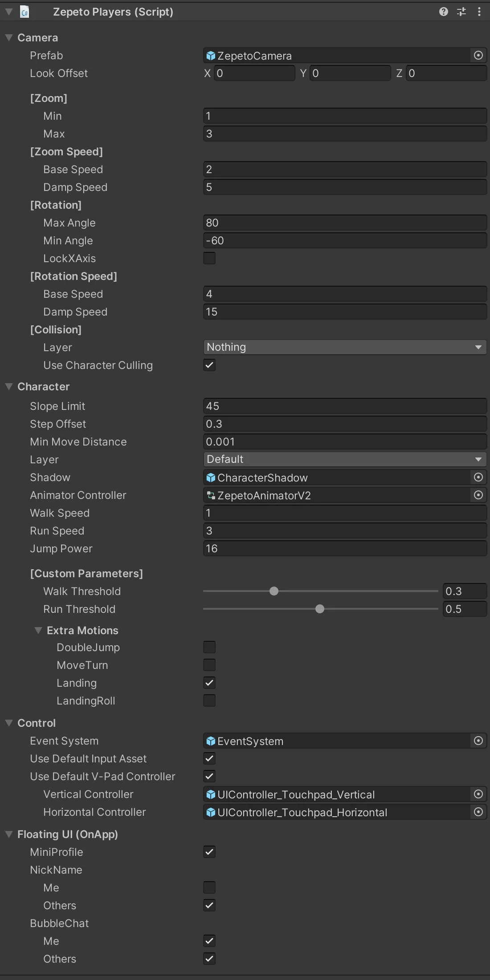Click the CharacterShadow prefab cube icon
The height and width of the screenshot is (980, 490).
click(211, 478)
